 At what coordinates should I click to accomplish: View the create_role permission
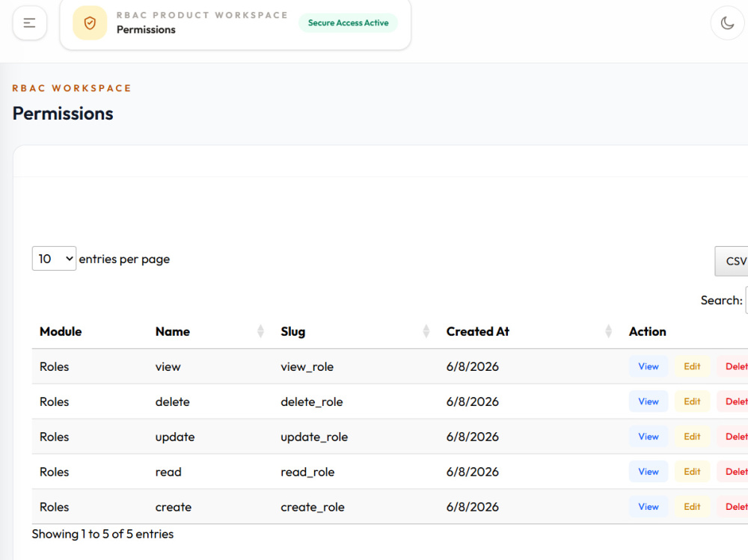(x=649, y=507)
